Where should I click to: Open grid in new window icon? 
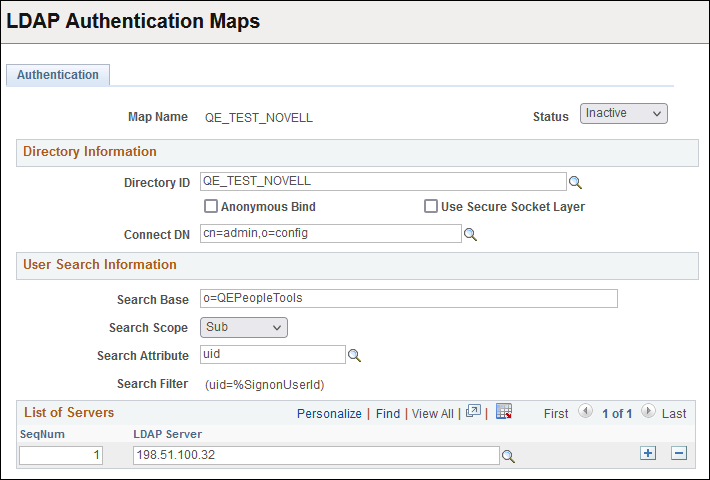point(474,412)
